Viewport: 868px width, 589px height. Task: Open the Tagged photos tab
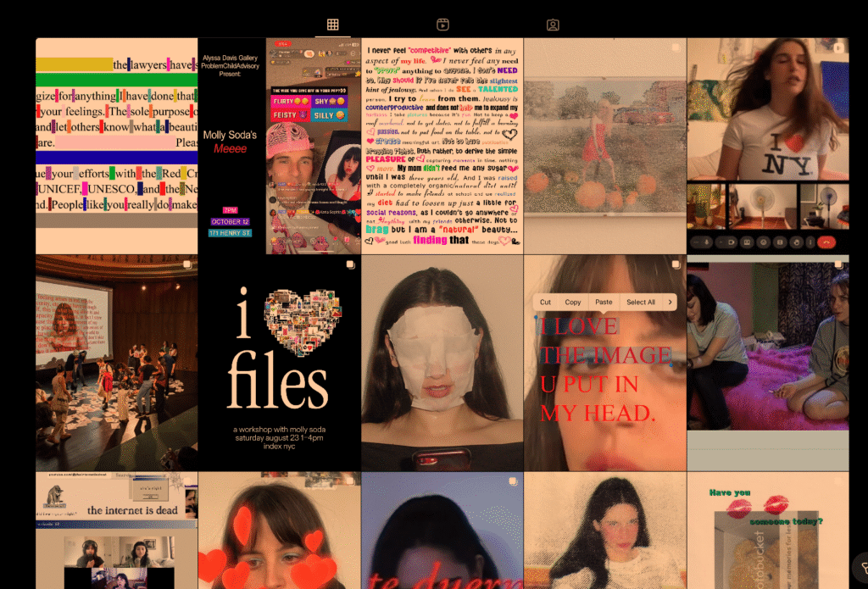[x=553, y=25]
